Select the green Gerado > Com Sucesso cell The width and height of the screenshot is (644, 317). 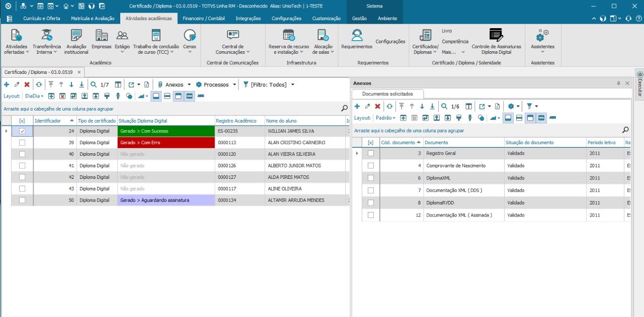165,131
